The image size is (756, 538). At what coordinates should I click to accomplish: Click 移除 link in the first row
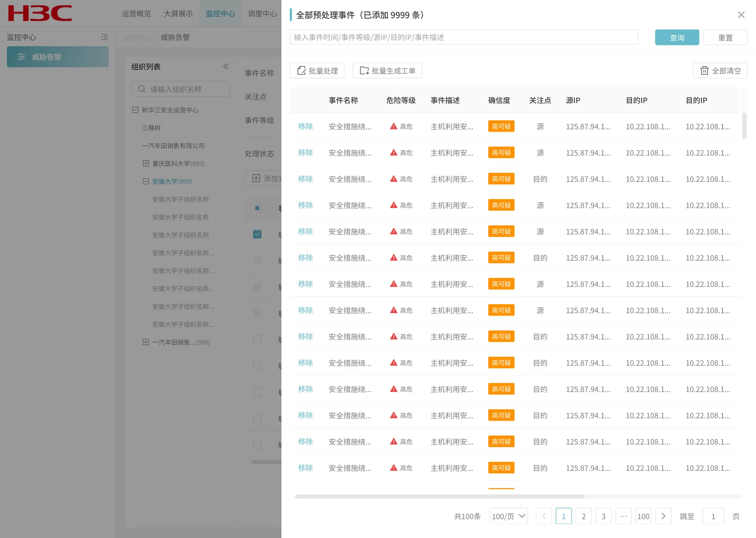[305, 126]
